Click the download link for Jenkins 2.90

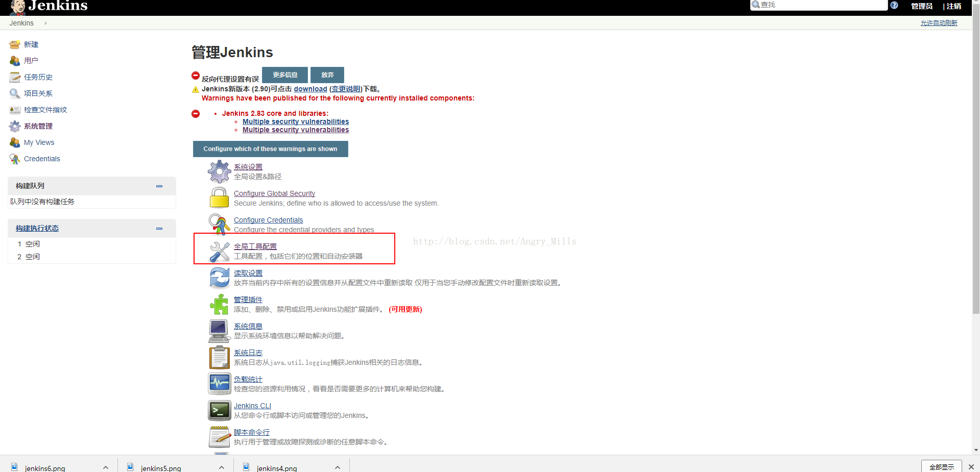[310, 89]
